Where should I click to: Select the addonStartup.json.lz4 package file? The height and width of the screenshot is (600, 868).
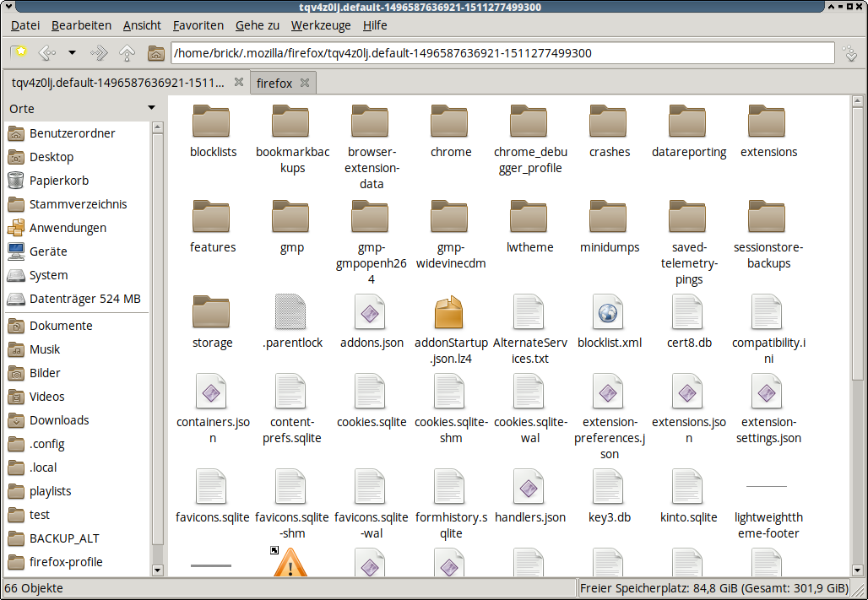coord(450,313)
